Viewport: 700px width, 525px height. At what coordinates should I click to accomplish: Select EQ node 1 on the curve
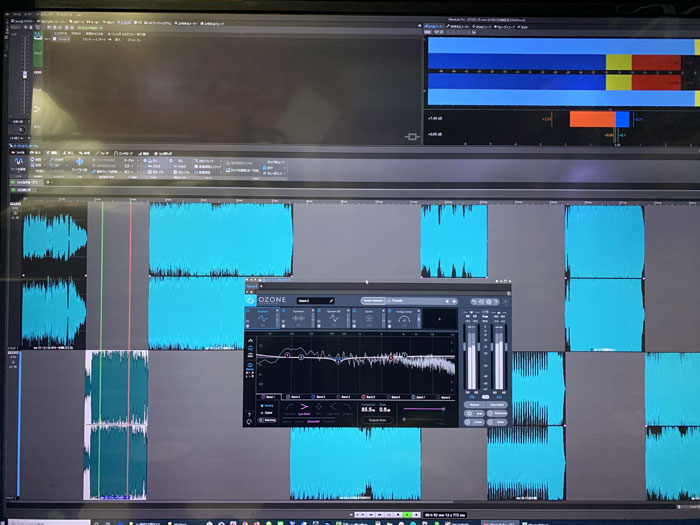(288, 355)
